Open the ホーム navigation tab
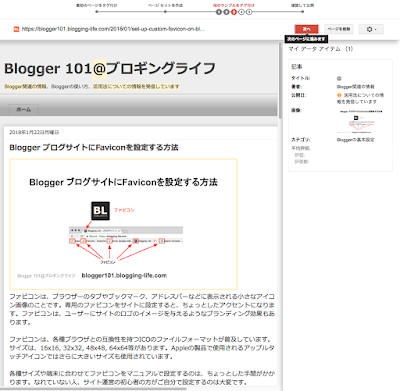This screenshot has width=400, height=391. click(x=24, y=109)
